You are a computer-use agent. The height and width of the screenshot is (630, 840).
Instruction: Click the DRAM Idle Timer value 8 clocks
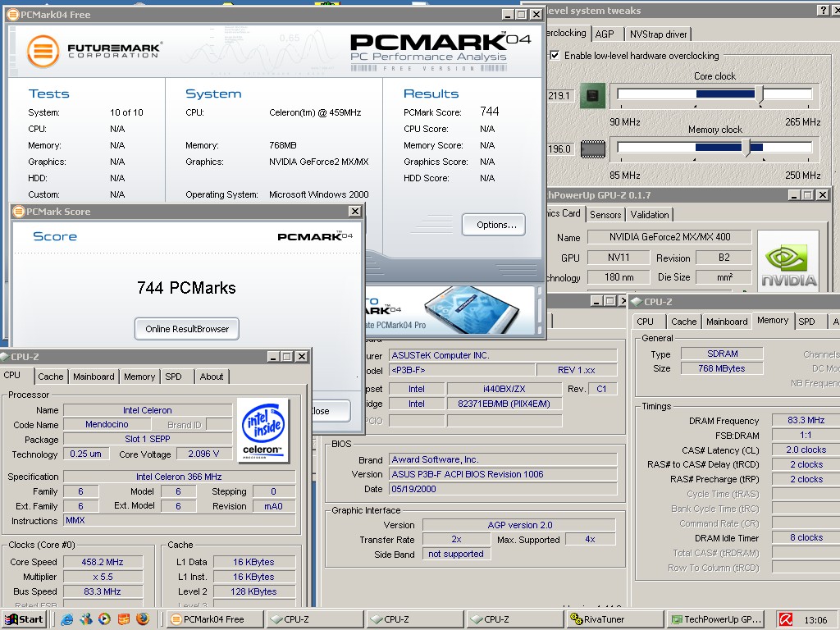click(806, 537)
